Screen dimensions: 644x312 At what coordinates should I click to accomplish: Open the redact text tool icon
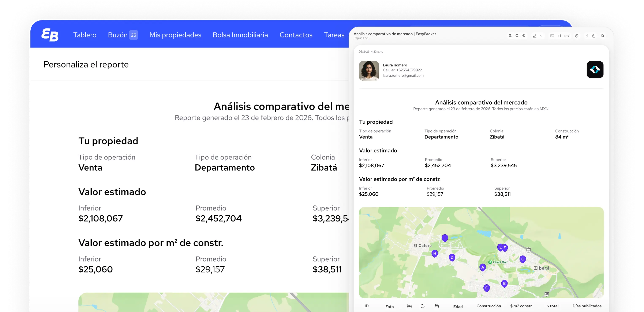pos(552,36)
